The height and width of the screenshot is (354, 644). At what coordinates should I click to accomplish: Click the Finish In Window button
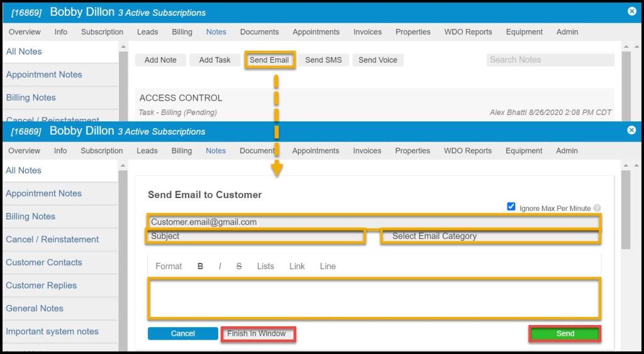point(257,334)
